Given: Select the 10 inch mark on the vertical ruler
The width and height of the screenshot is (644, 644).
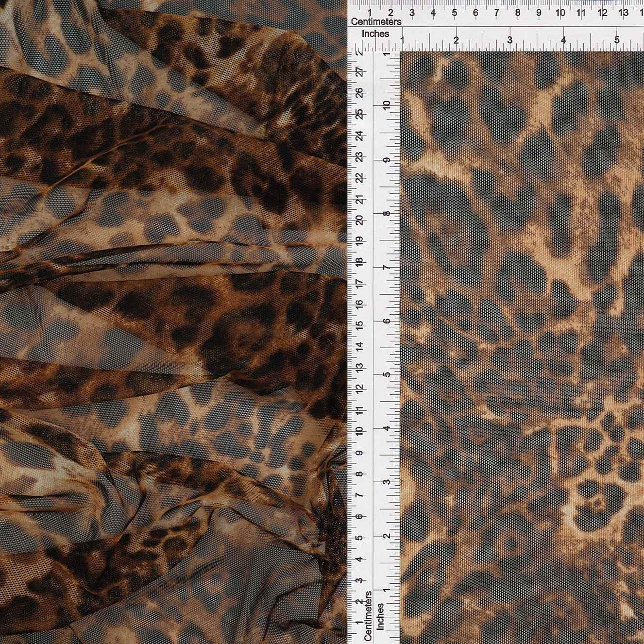Looking at the screenshot, I should pos(387,105).
